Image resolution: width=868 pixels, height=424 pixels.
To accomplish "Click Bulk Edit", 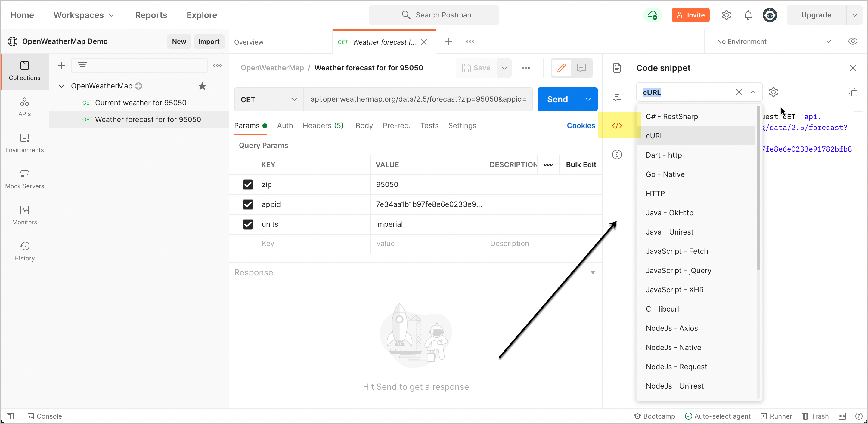I will (x=581, y=165).
